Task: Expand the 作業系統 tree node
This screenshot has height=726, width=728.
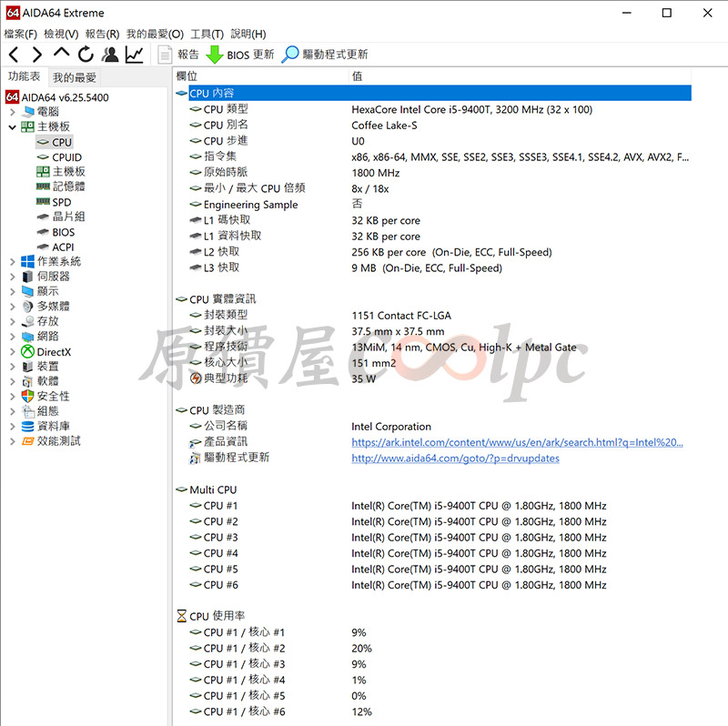Action: pyautogui.click(x=13, y=262)
